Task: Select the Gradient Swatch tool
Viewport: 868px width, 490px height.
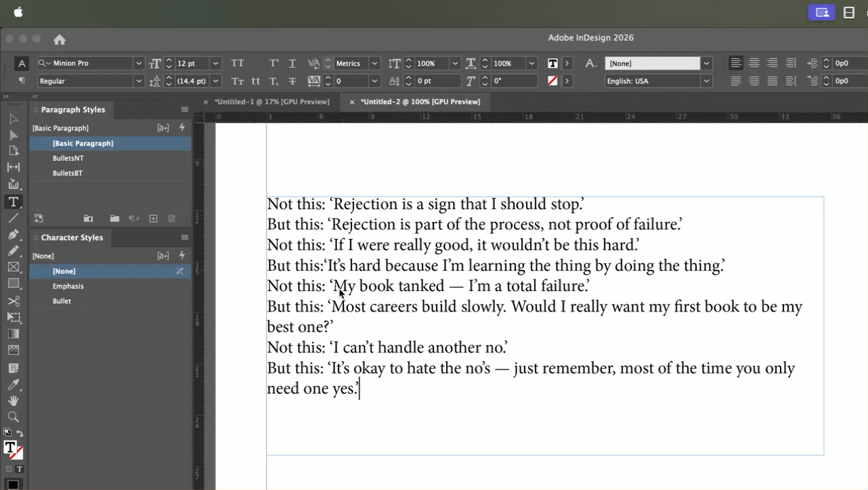Action: (13, 334)
